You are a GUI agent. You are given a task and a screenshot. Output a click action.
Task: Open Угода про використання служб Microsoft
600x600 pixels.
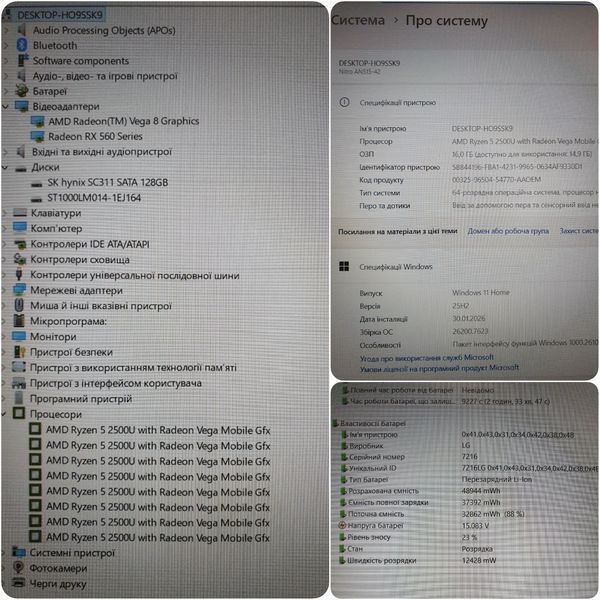coord(427,358)
